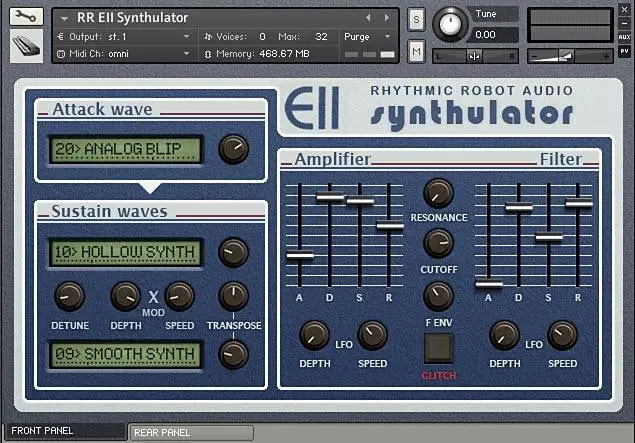
Task: Click the Filter Sustain (S) slider handle
Action: click(549, 237)
